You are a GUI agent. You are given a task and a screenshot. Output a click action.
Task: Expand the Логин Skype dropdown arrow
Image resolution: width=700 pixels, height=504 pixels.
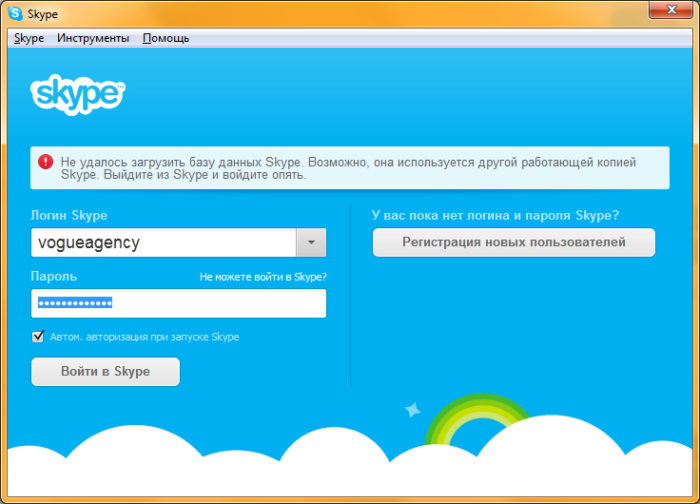(x=311, y=243)
